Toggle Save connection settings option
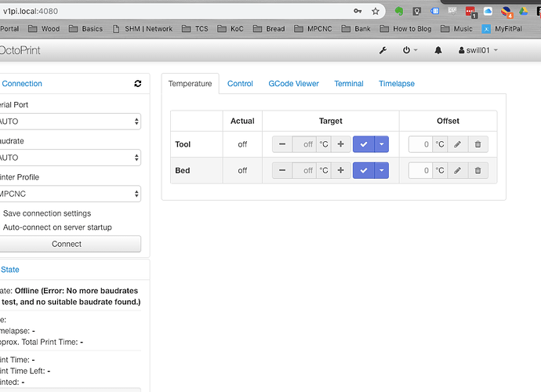The image size is (541, 392). pos(47,213)
